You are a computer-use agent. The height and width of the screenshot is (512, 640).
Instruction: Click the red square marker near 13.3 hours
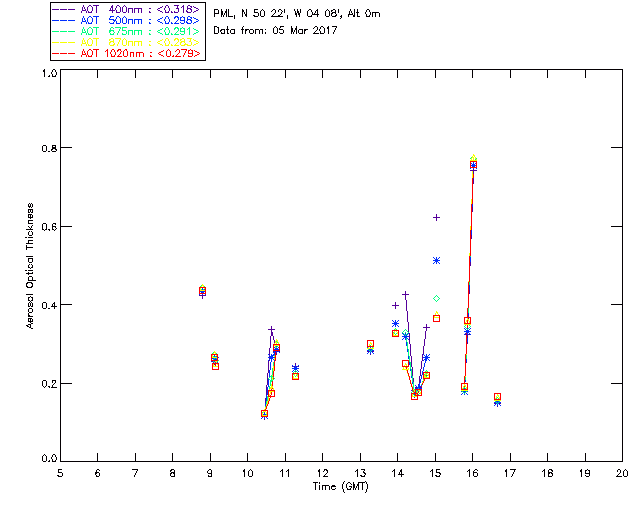pyautogui.click(x=371, y=344)
